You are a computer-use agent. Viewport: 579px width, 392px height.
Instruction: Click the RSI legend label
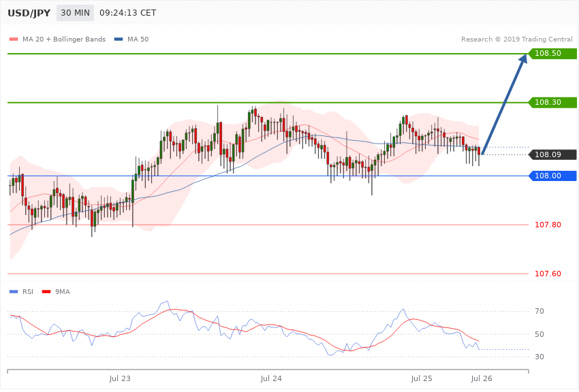(28, 292)
